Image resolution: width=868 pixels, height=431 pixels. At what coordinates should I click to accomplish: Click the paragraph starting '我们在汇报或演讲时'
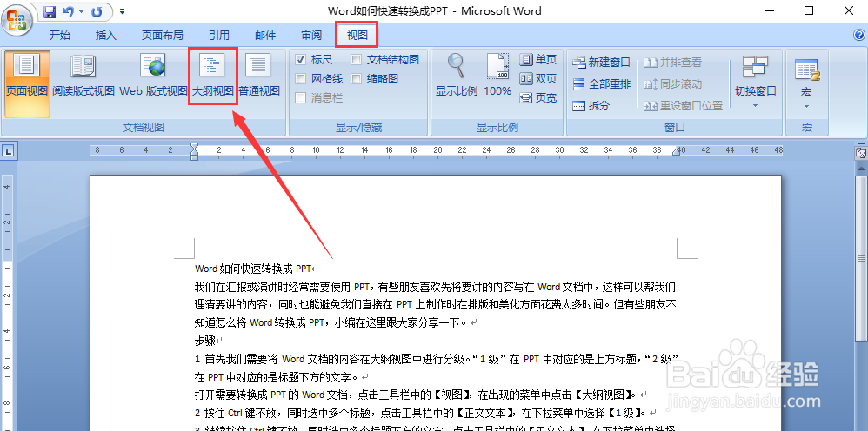pos(436,304)
